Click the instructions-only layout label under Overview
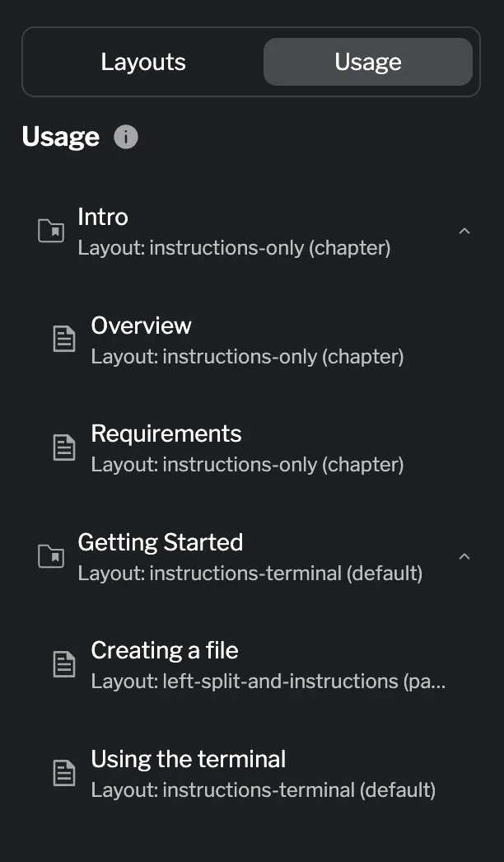 coord(247,356)
